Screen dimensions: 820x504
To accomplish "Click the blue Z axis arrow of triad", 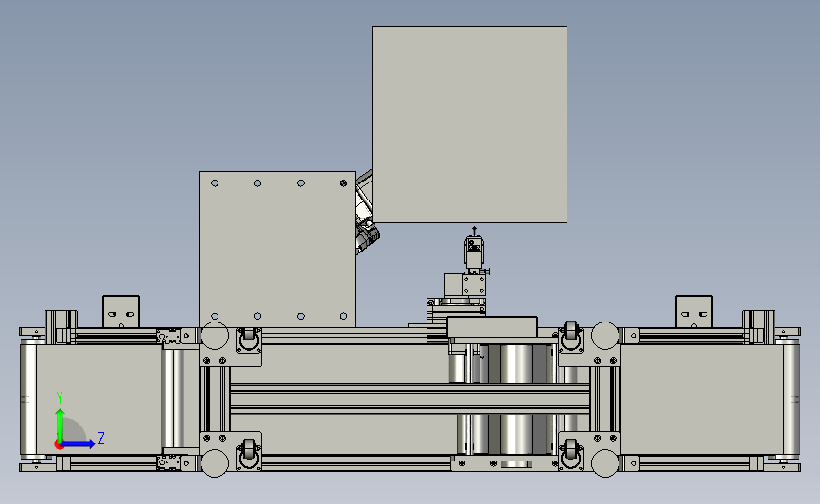I will pos(79,443).
